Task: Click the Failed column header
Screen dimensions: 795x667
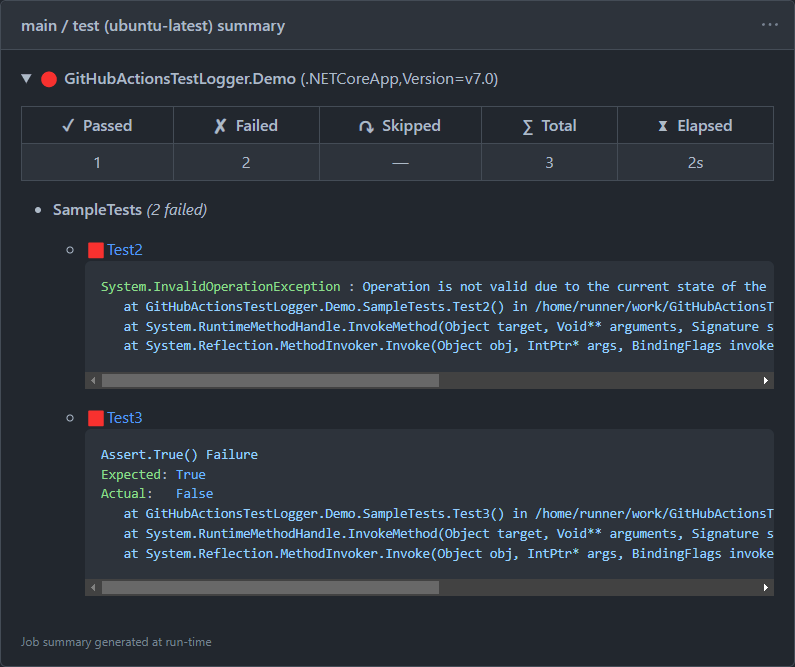Action: point(246,125)
